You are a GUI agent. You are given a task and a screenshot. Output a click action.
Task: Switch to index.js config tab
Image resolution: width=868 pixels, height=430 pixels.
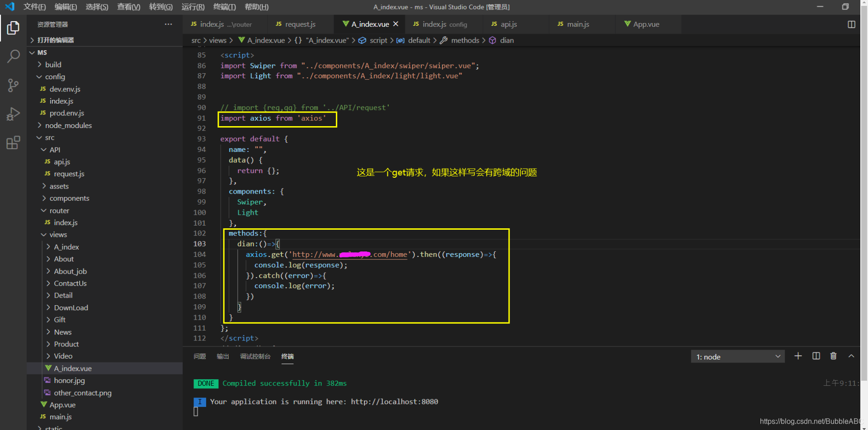(444, 24)
